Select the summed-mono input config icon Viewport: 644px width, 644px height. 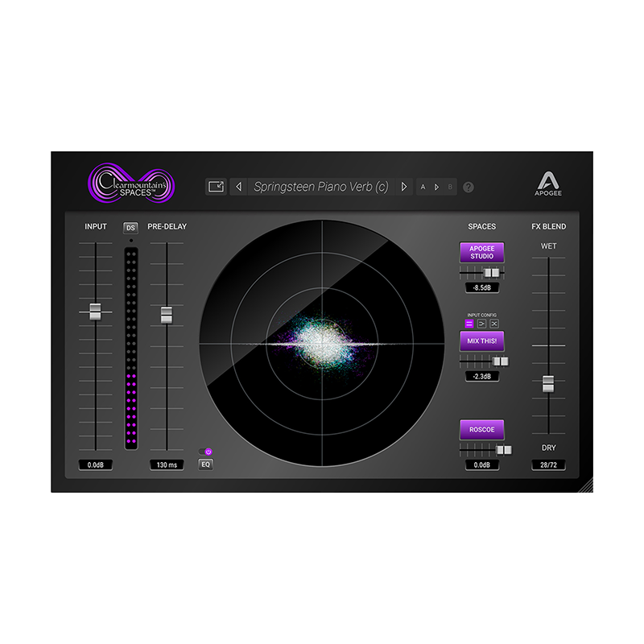pyautogui.click(x=481, y=324)
